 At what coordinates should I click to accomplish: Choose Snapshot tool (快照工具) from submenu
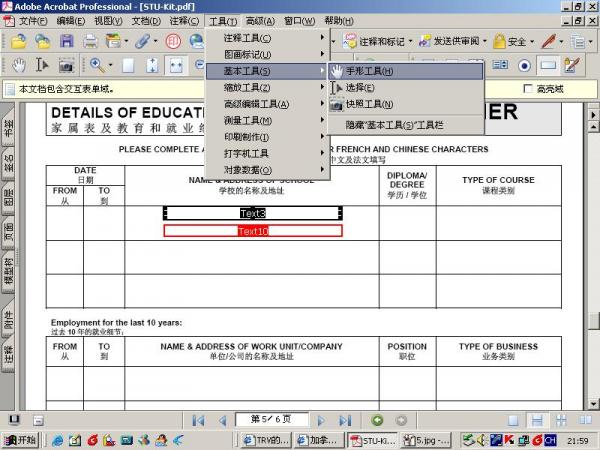(x=369, y=104)
